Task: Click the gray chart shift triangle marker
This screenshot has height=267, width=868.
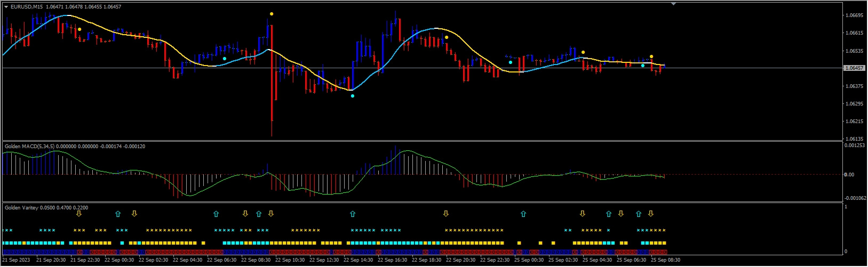Action: click(x=673, y=4)
